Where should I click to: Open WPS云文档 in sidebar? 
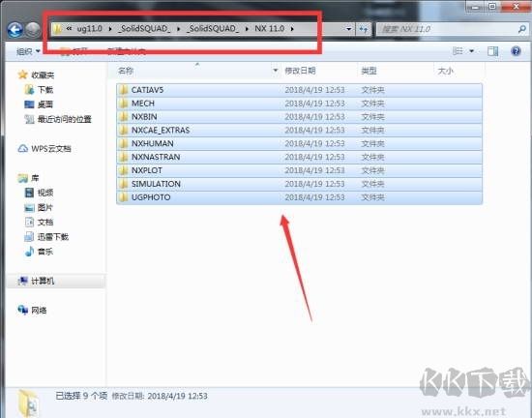(44, 149)
